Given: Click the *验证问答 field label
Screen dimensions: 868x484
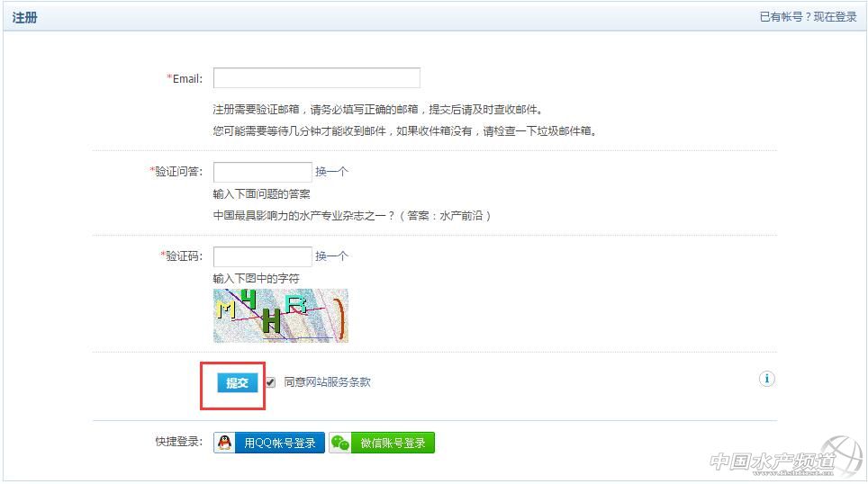Looking at the screenshot, I should click(x=176, y=172).
